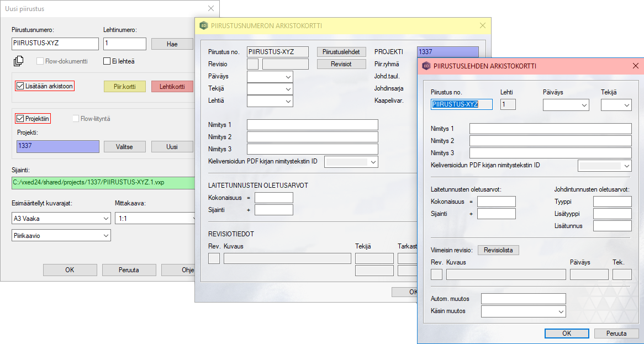Uncheck the Lisätään arkistoon checkbox
This screenshot has width=644, height=344.
[x=20, y=86]
